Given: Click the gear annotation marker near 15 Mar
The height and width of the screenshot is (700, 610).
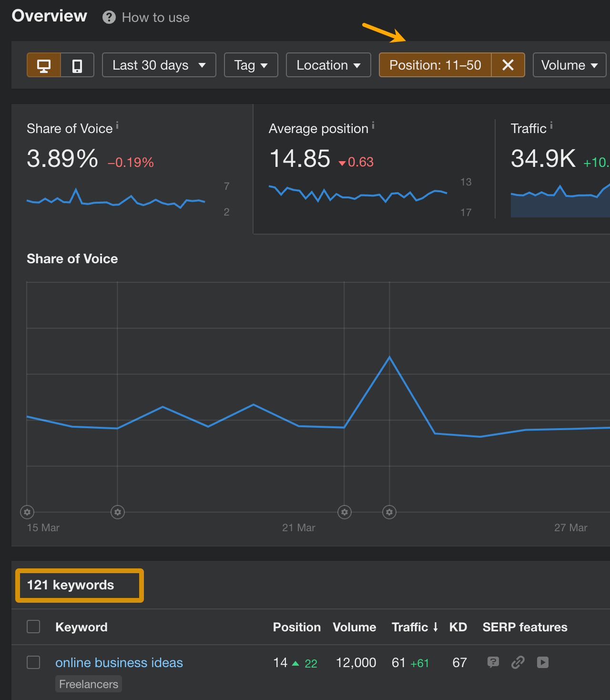Looking at the screenshot, I should (27, 512).
